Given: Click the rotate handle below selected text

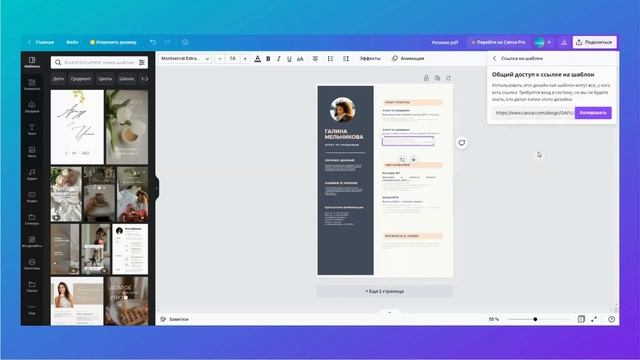Looking at the screenshot, I should (x=402, y=160).
